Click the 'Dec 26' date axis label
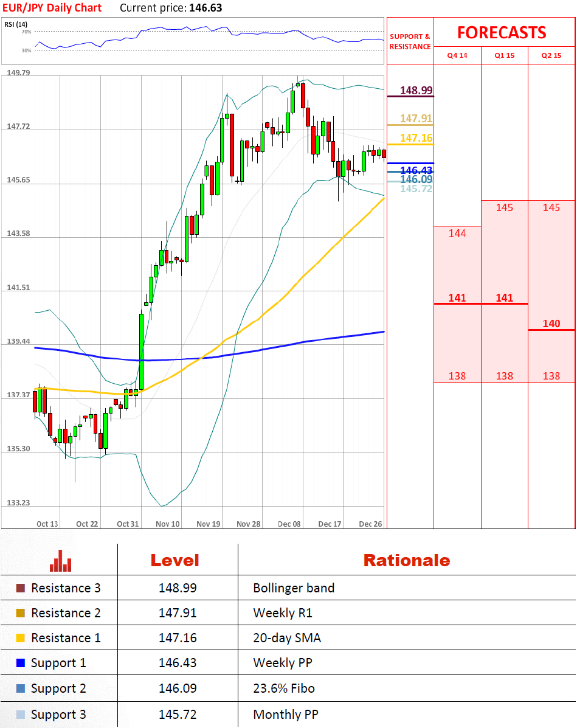Image resolution: width=577 pixels, height=728 pixels. 370,524
